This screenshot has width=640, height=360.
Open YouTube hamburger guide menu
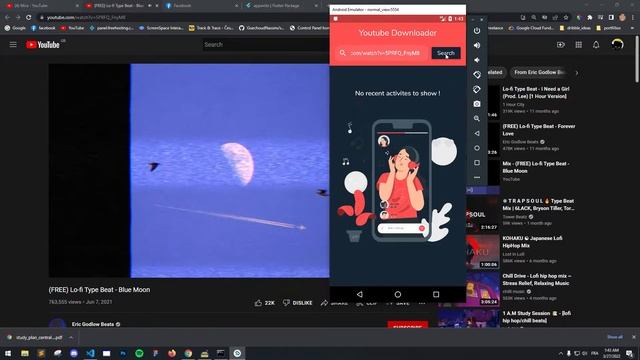coord(13,44)
